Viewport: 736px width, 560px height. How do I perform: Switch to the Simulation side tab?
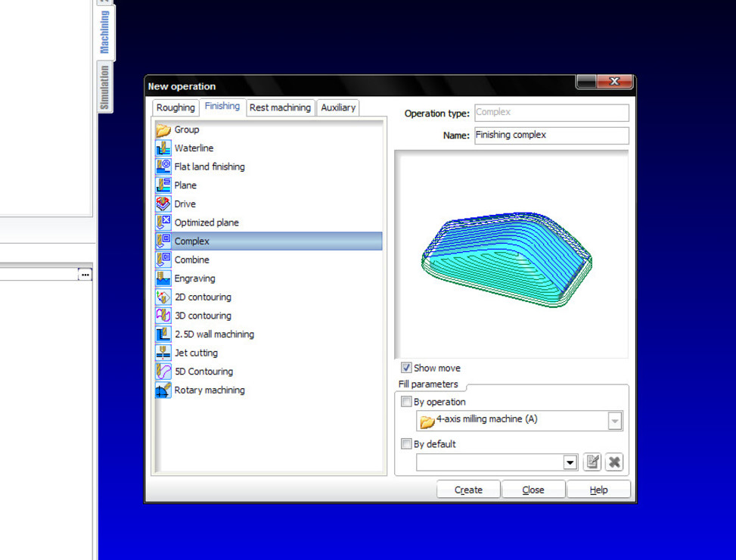click(x=104, y=87)
